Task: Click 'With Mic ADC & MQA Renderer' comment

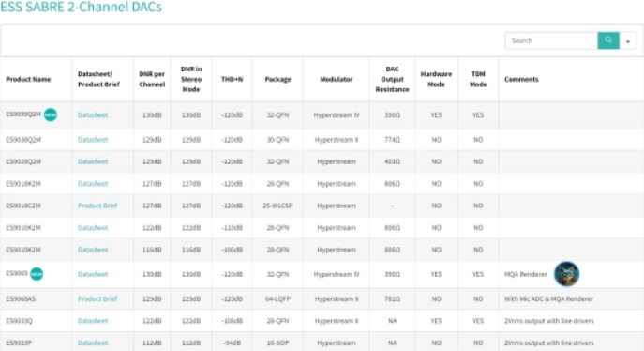Action: click(x=548, y=298)
